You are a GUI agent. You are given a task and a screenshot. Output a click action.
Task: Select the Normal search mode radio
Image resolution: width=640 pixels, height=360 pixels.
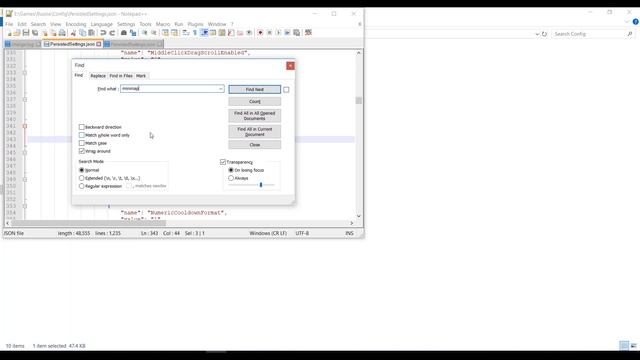tap(82, 170)
